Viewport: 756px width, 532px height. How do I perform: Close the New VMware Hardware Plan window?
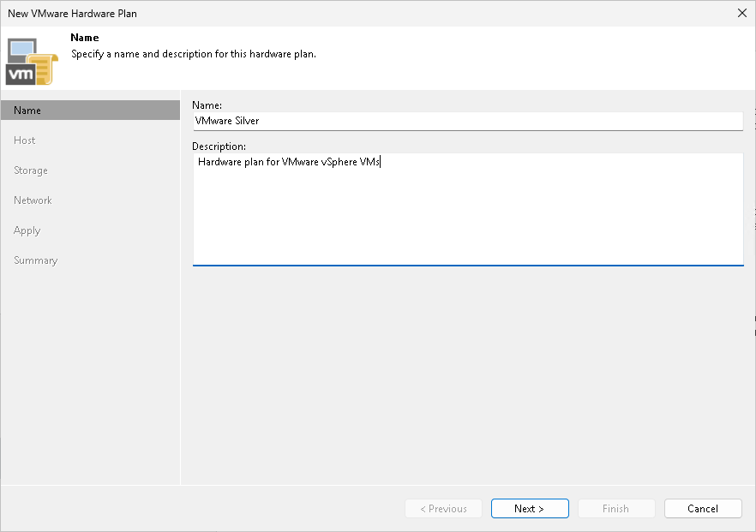741,13
